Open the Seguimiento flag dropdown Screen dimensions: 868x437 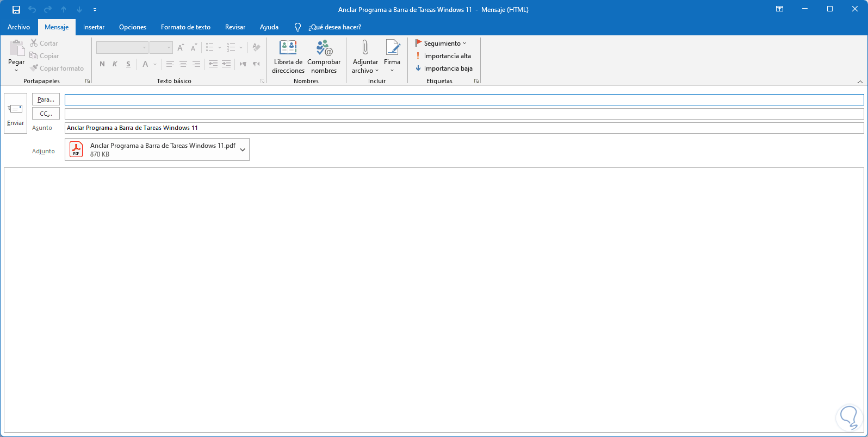(441, 43)
